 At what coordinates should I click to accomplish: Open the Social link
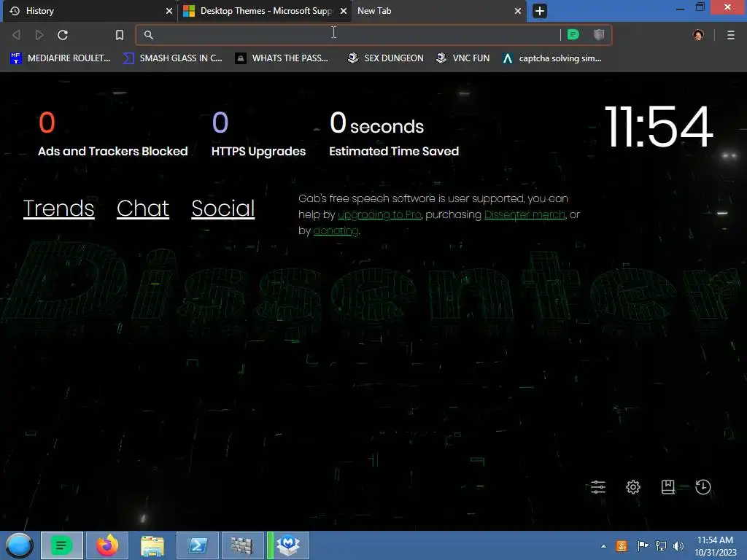click(x=223, y=208)
